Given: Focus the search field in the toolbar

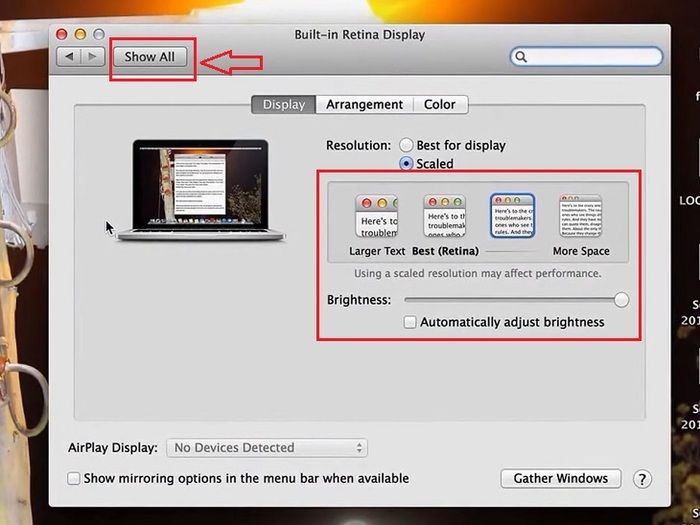Looking at the screenshot, I should click(586, 57).
